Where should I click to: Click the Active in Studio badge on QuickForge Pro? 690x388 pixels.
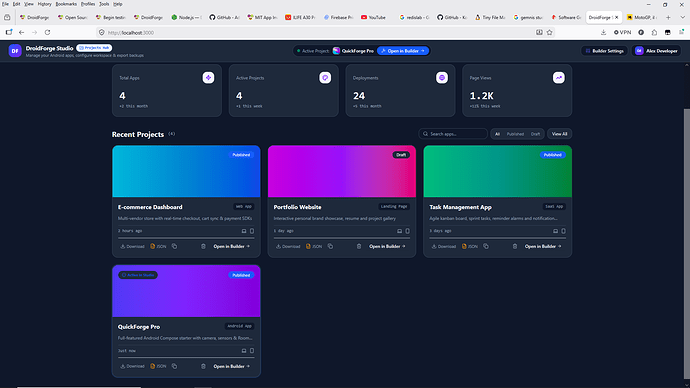coord(138,275)
